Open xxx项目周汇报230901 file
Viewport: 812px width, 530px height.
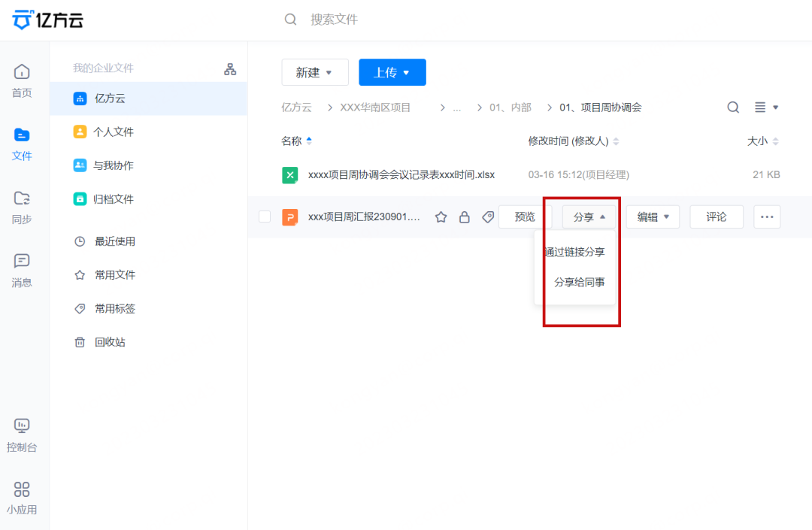coord(364,217)
